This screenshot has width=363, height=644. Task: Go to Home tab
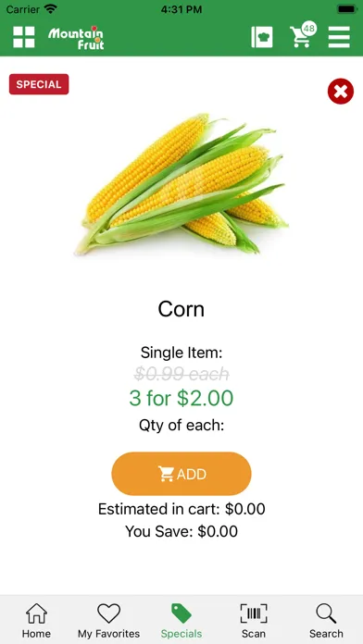click(37, 621)
